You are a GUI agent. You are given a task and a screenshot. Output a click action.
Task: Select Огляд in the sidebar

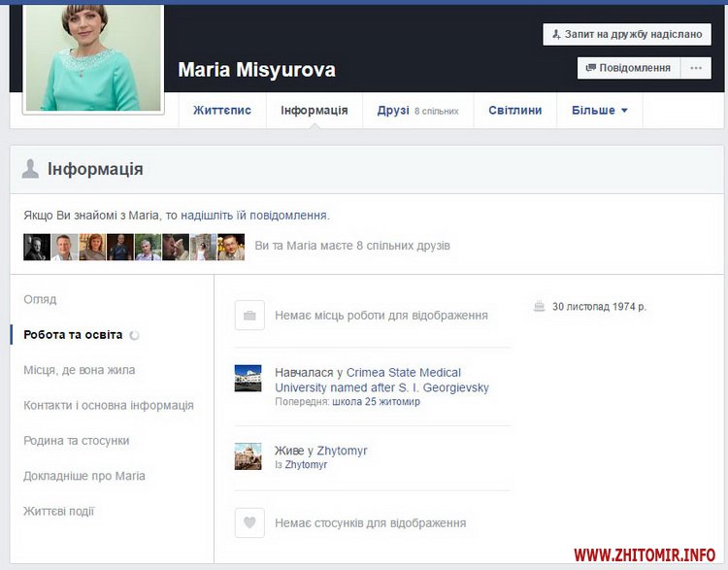coord(40,299)
